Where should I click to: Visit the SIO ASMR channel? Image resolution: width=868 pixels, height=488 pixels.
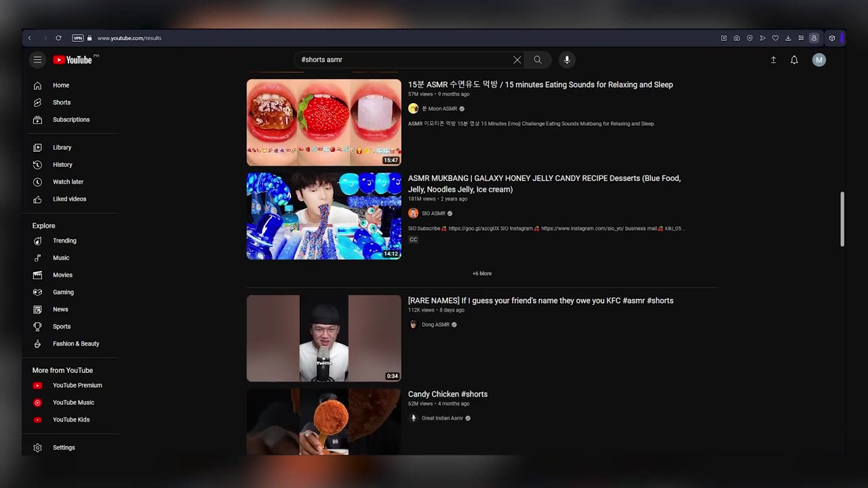tap(433, 213)
